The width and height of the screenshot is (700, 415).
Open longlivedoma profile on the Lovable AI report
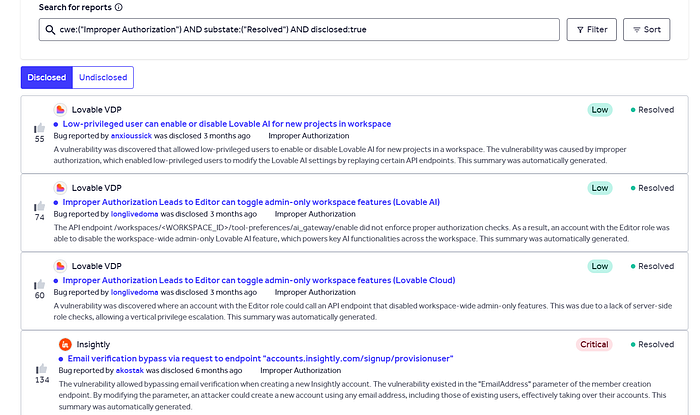tap(134, 214)
